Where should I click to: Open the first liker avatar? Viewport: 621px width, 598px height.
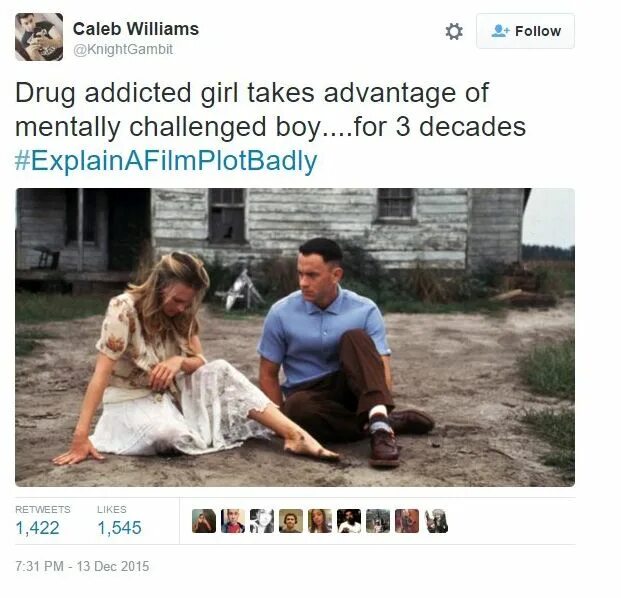[204, 521]
